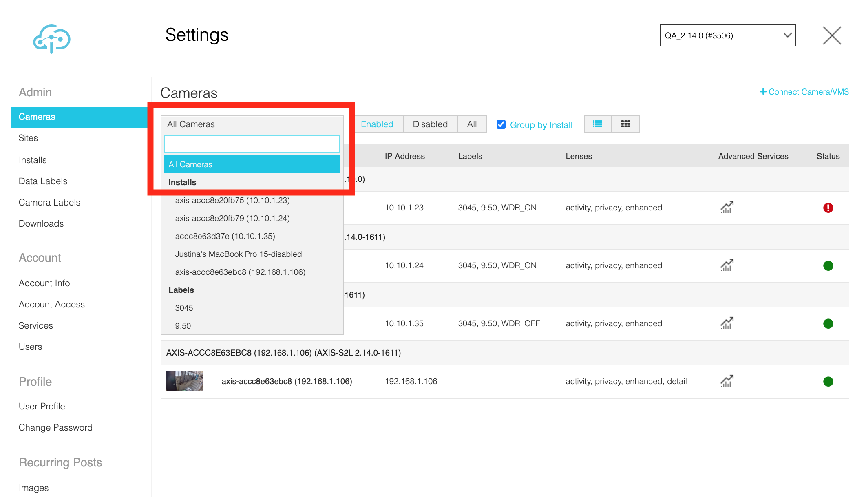This screenshot has width=866, height=504.
Task: Switch to list view icon
Action: (x=598, y=124)
